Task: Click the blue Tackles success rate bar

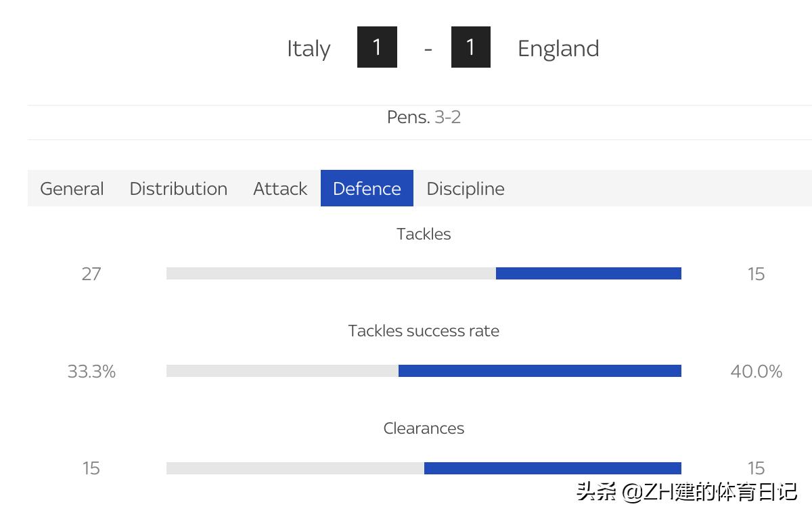Action: coord(539,371)
